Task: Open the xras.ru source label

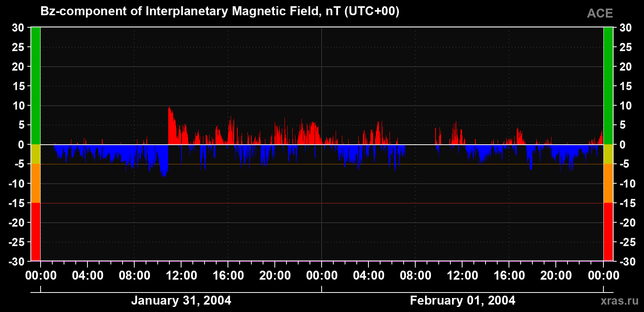Action: [620, 301]
